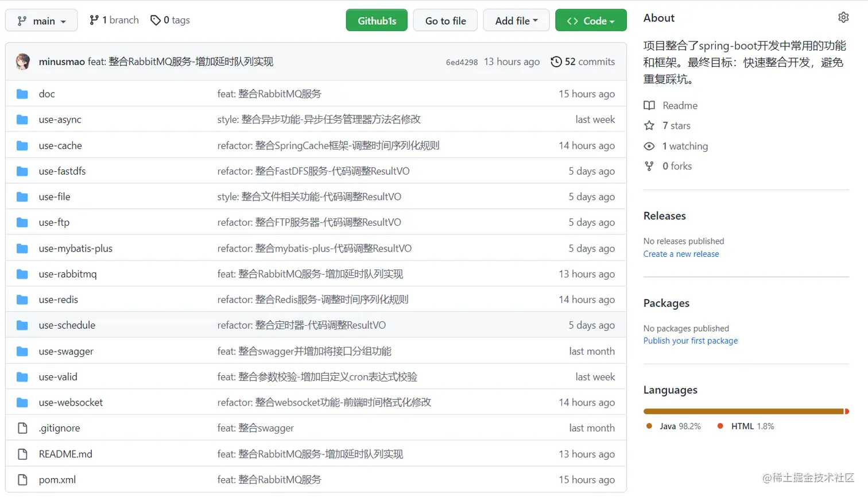Click the use-ftp folder icon
This screenshot has height=497, width=868.
pyautogui.click(x=22, y=222)
